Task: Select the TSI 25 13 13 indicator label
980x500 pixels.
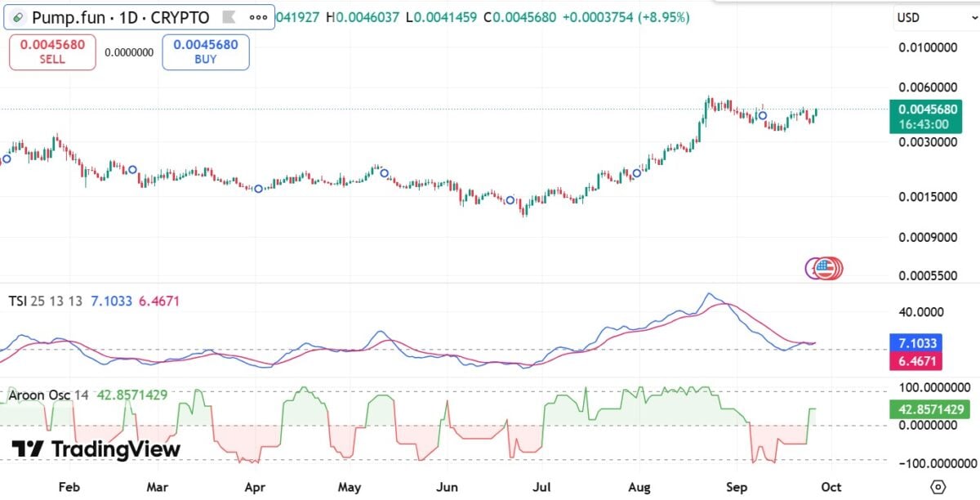Action: 46,301
